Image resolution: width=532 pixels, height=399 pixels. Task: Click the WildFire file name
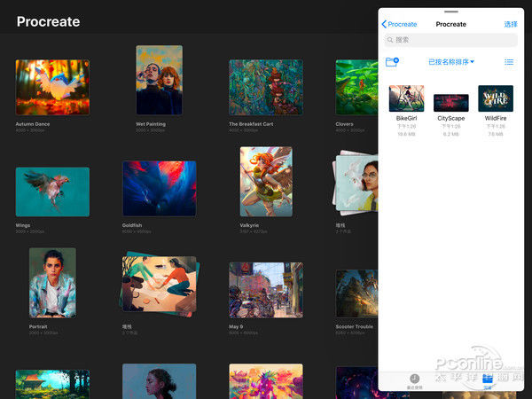coord(496,118)
